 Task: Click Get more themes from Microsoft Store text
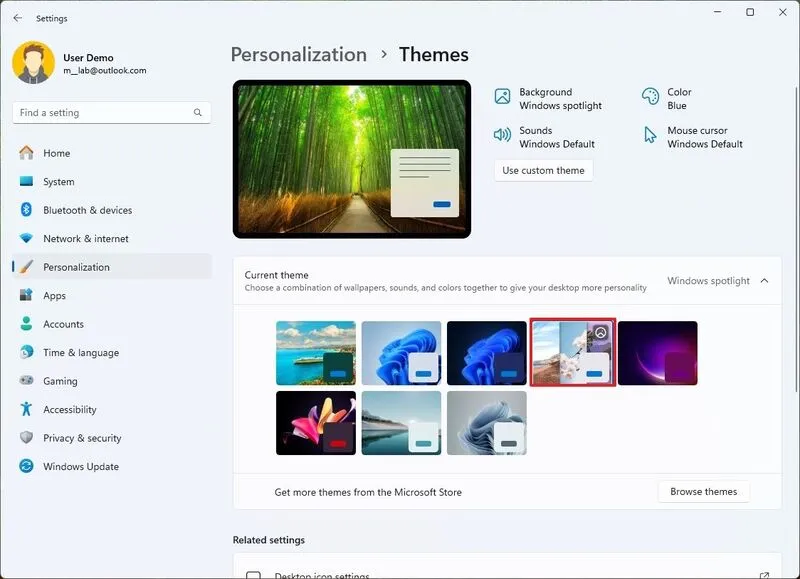(x=368, y=492)
